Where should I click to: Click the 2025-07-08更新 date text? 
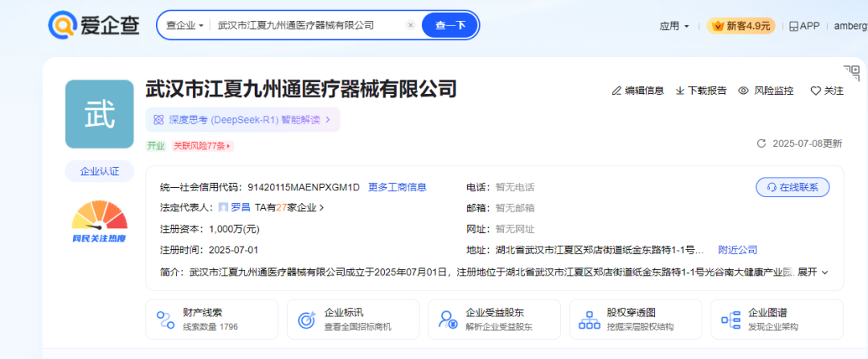tap(807, 144)
